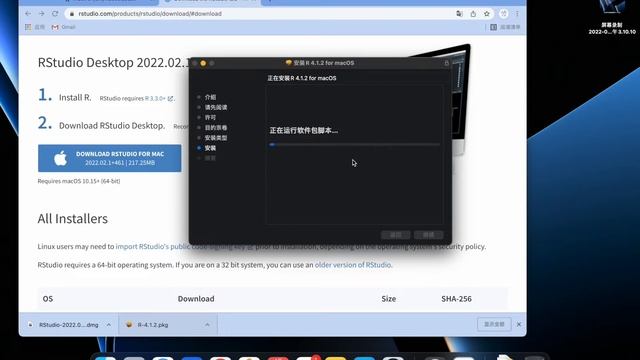The width and height of the screenshot is (640, 360).
Task: Click the 'Install R.' step text
Action: coord(75,98)
